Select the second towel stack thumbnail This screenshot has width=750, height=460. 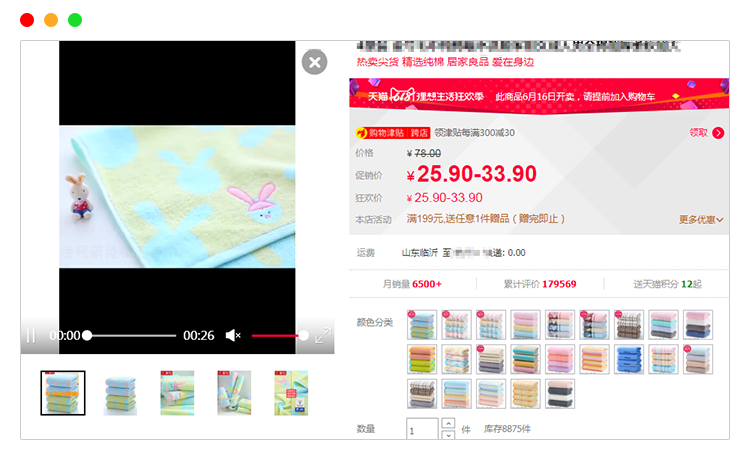[x=120, y=393]
